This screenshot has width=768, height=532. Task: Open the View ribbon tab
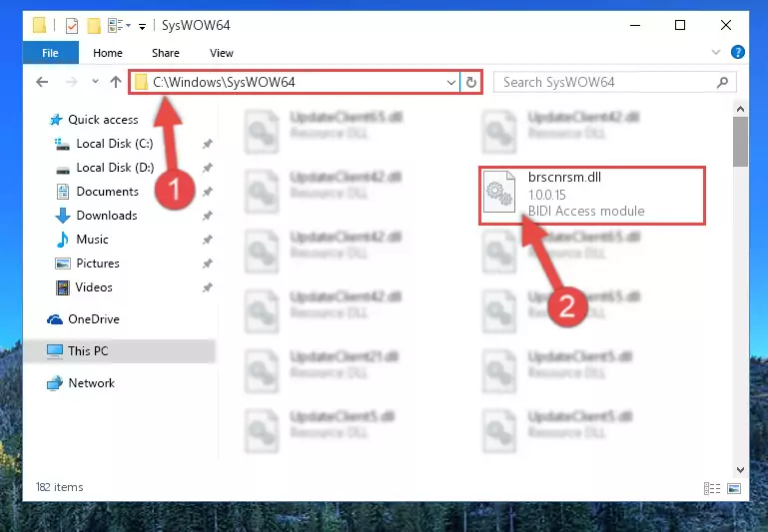(x=222, y=53)
